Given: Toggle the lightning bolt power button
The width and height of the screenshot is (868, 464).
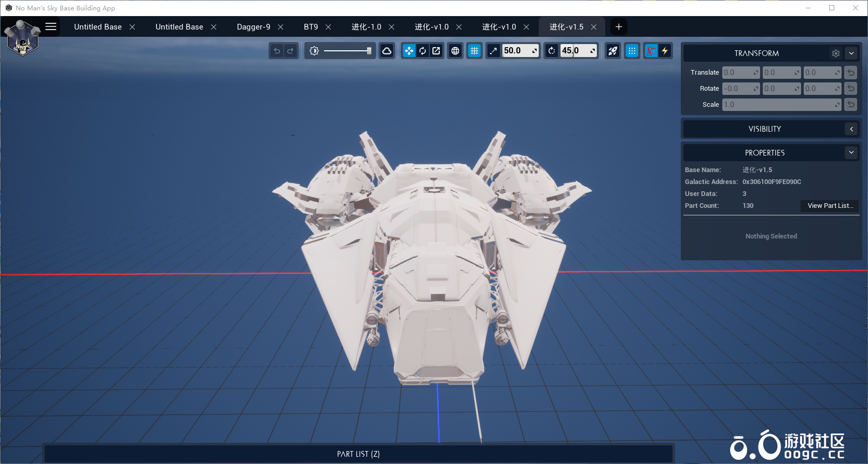Looking at the screenshot, I should pyautogui.click(x=665, y=51).
